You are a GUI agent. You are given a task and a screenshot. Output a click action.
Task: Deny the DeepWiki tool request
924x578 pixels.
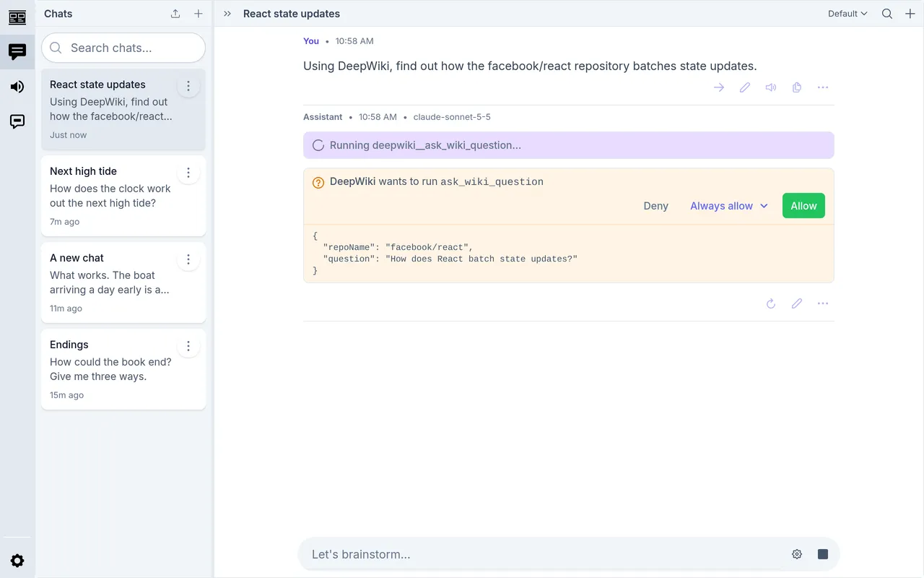pyautogui.click(x=655, y=206)
